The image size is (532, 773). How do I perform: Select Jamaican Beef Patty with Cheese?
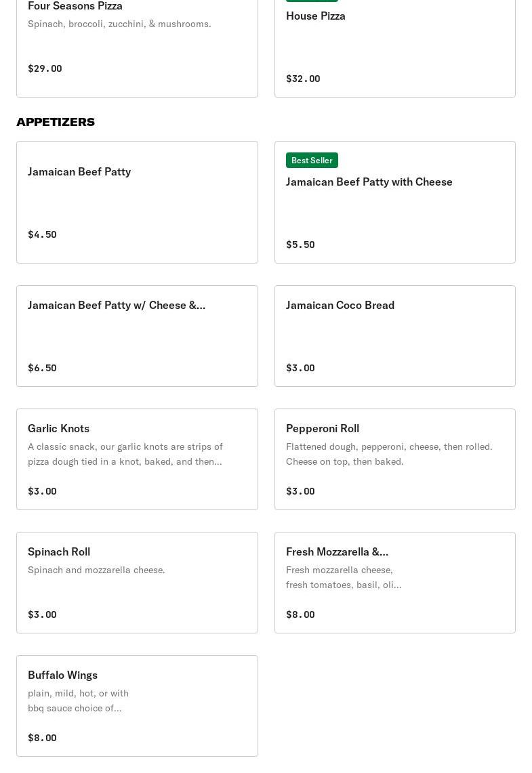(395, 202)
